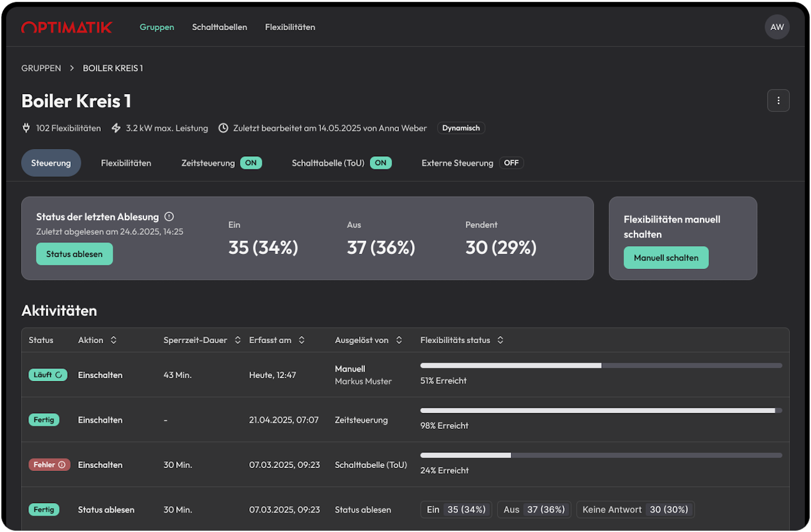Sort by Sperrzeit-Dauer column arrows
This screenshot has height=532, width=811.
coord(238,340)
